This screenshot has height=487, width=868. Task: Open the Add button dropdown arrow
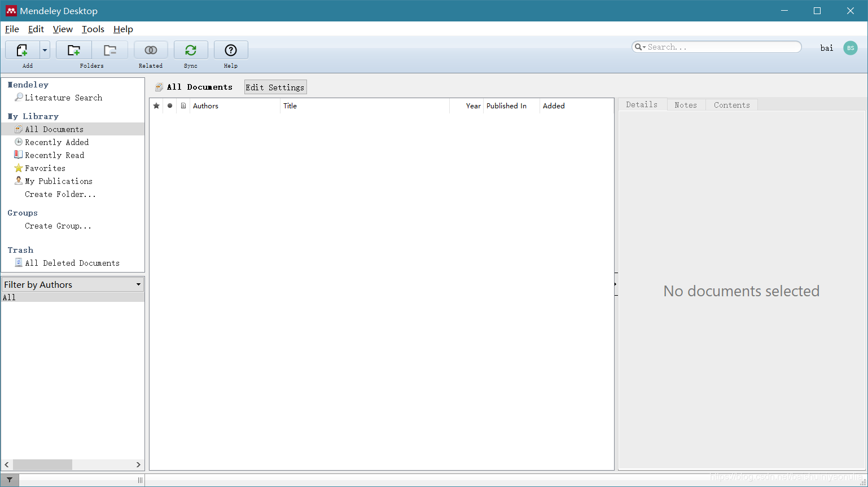[45, 50]
